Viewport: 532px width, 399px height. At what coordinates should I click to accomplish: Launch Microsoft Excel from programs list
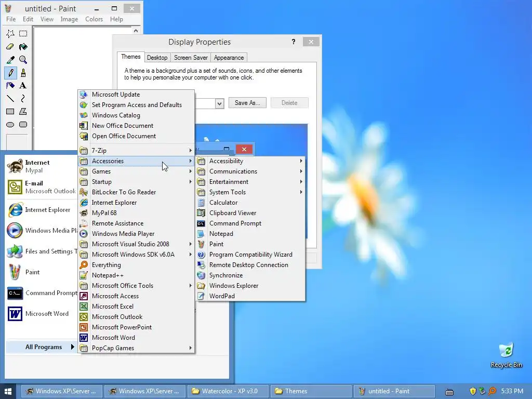pos(137,307)
